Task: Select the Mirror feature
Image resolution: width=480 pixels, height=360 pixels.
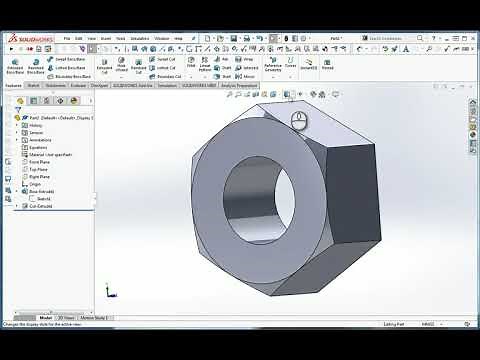Action: 245,76
